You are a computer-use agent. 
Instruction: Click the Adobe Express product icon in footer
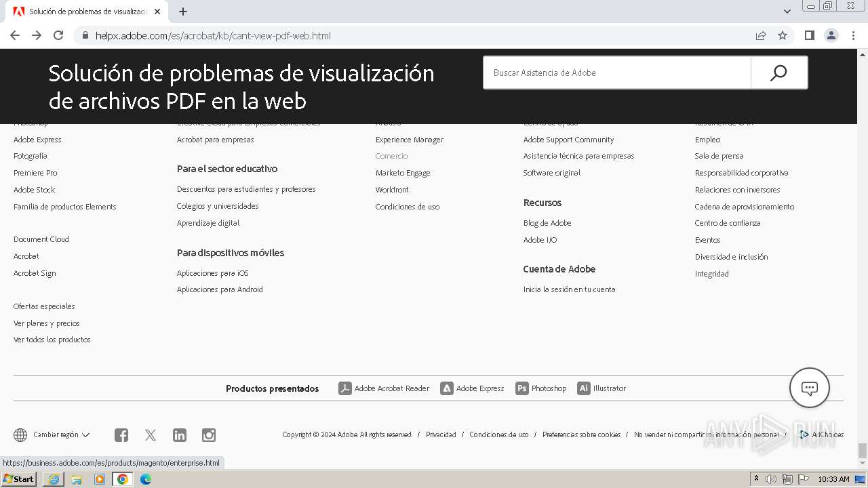click(x=447, y=388)
